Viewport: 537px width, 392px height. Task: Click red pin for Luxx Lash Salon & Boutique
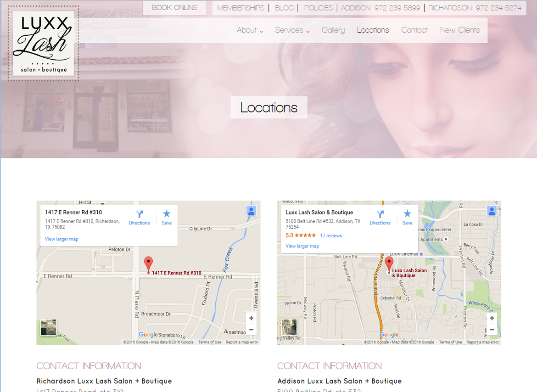point(389,265)
